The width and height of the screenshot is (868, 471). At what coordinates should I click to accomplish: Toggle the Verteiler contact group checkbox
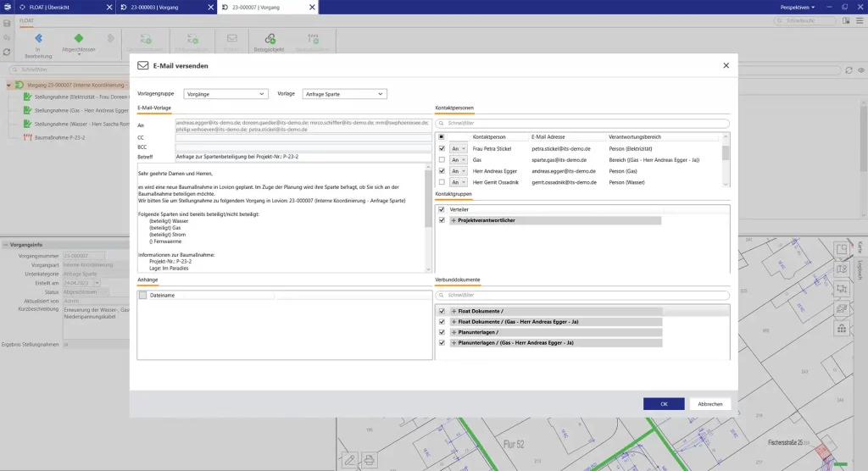click(x=442, y=209)
